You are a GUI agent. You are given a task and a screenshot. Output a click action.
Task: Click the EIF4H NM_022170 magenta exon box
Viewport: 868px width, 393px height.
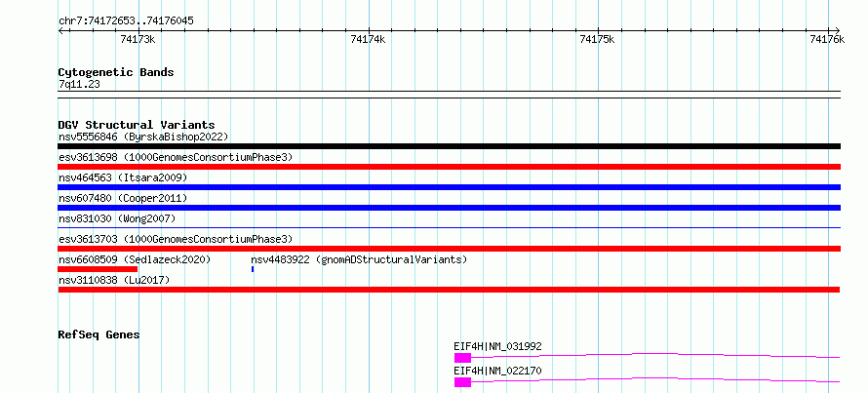click(462, 382)
